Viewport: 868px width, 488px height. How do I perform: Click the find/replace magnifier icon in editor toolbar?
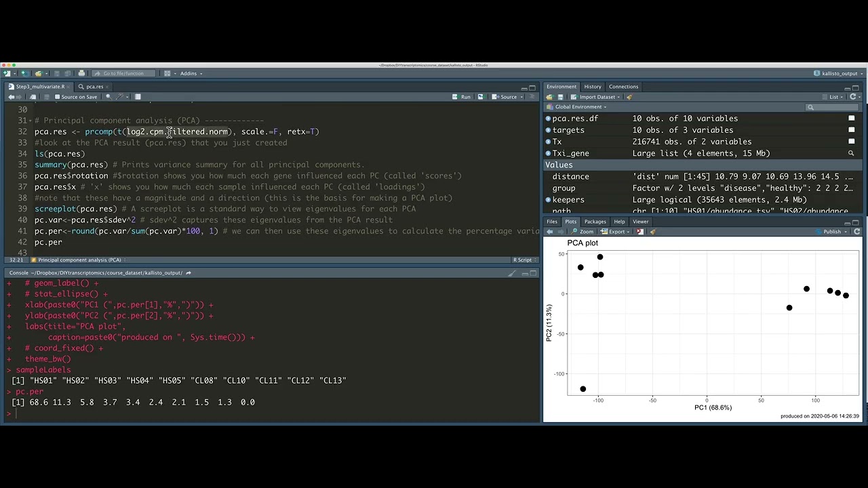pyautogui.click(x=108, y=97)
